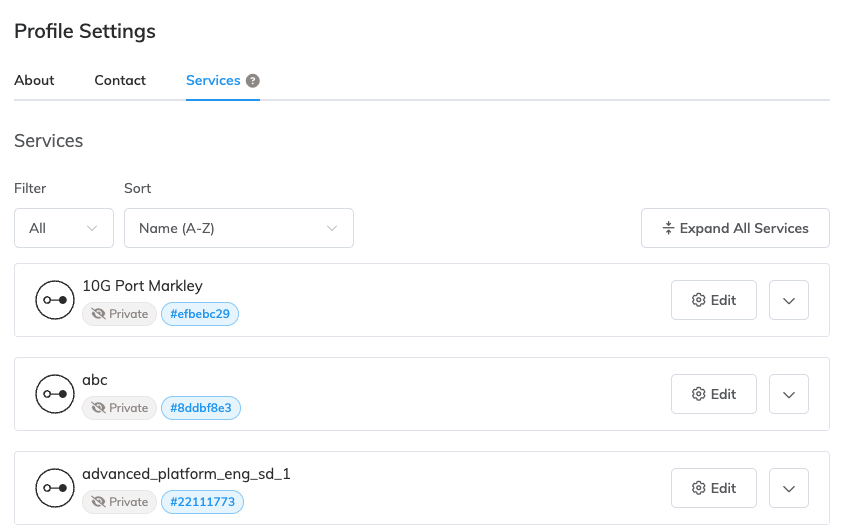Click the Private badge on advanced_platform_eng_sd_1
848x531 pixels.
coord(119,502)
